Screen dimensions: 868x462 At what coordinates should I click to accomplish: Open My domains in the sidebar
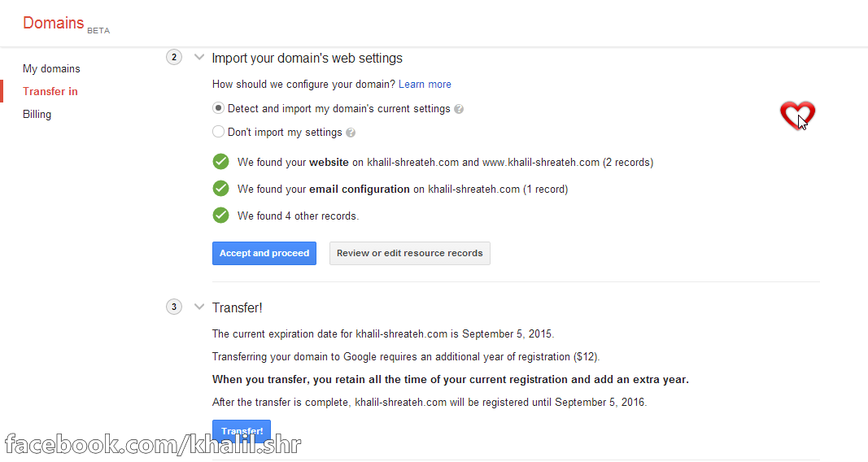click(x=51, y=69)
